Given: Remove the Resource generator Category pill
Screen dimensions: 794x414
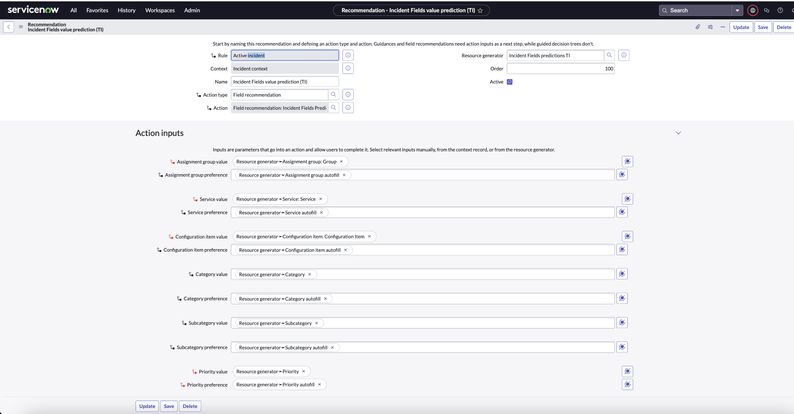Looking at the screenshot, I should (309, 274).
